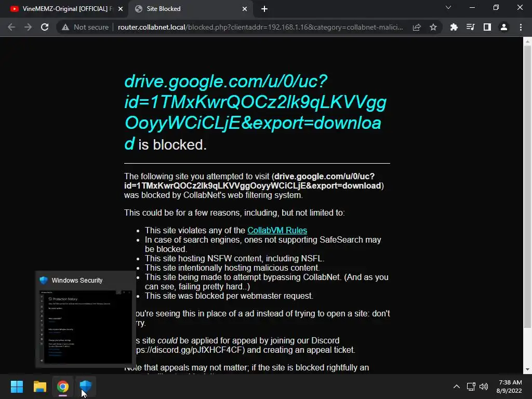Image resolution: width=532 pixels, height=399 pixels.
Task: Close the VineMEMZ YouTube tab
Action: tap(121, 9)
